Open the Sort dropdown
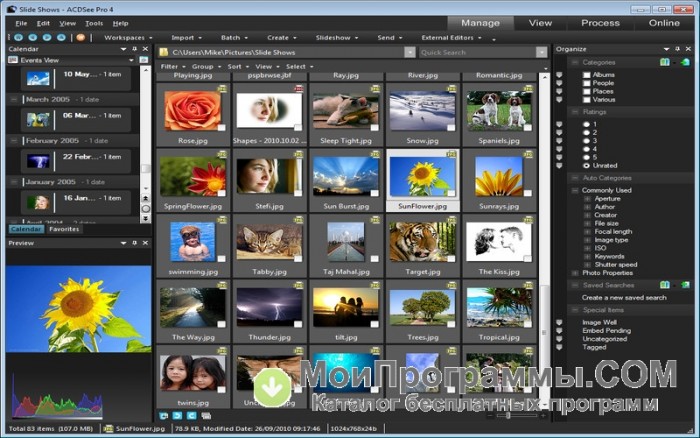Viewport: 700px width, 438px height. point(238,67)
